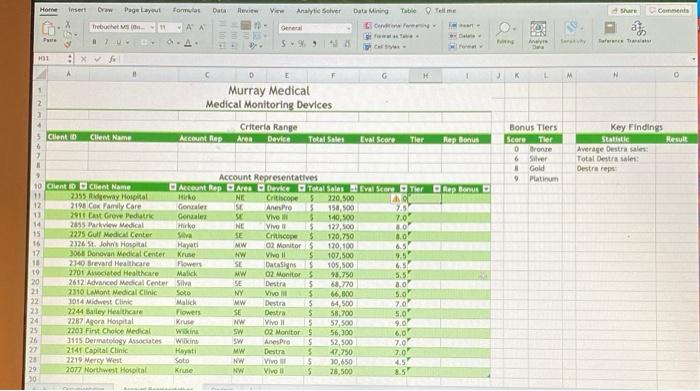Toggle Bold formatting
Viewport: 700px width, 391px height.
[94, 42]
